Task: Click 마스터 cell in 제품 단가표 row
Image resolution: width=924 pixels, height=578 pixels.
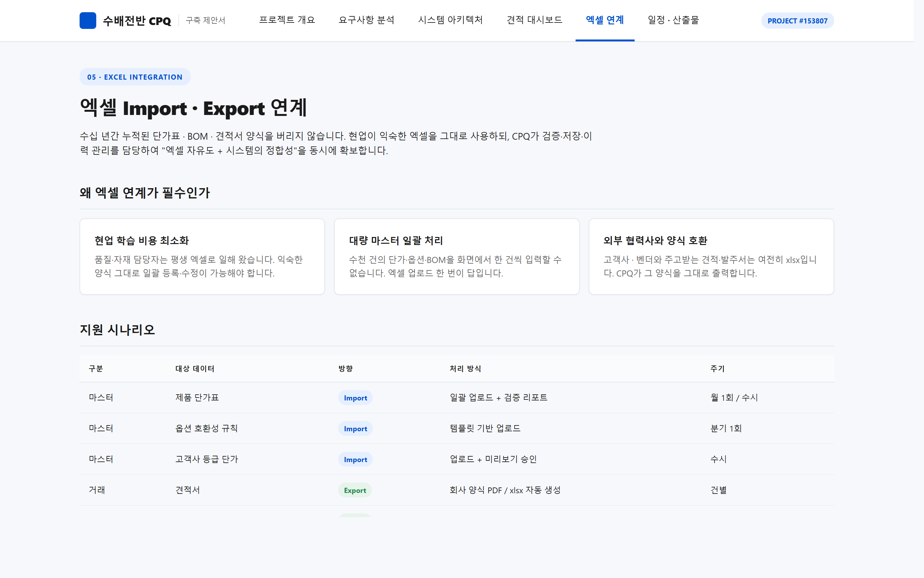Action: [x=101, y=398]
